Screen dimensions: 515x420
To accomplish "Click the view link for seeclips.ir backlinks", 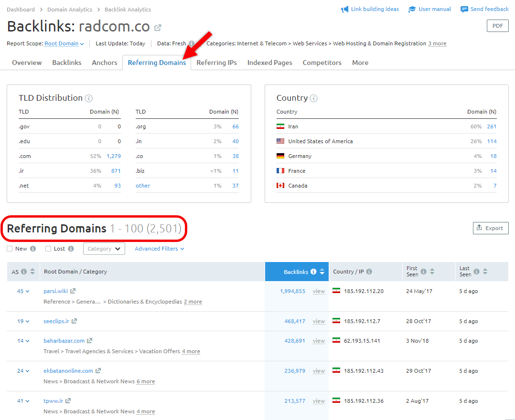I will pyautogui.click(x=319, y=321).
